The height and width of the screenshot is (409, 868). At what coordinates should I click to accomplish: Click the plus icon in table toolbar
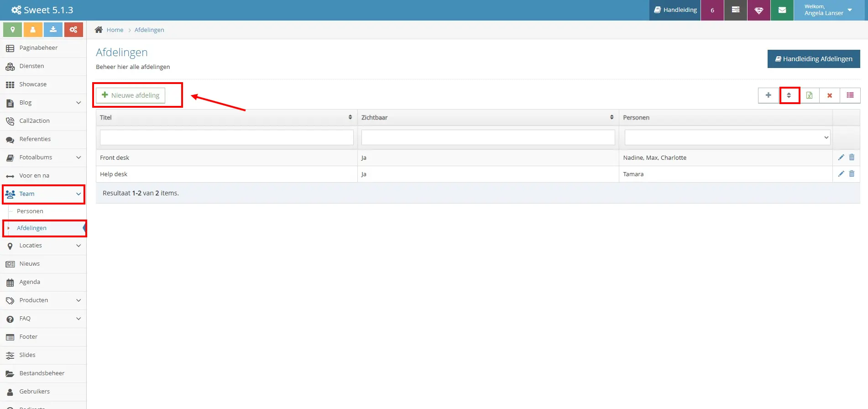pyautogui.click(x=769, y=95)
